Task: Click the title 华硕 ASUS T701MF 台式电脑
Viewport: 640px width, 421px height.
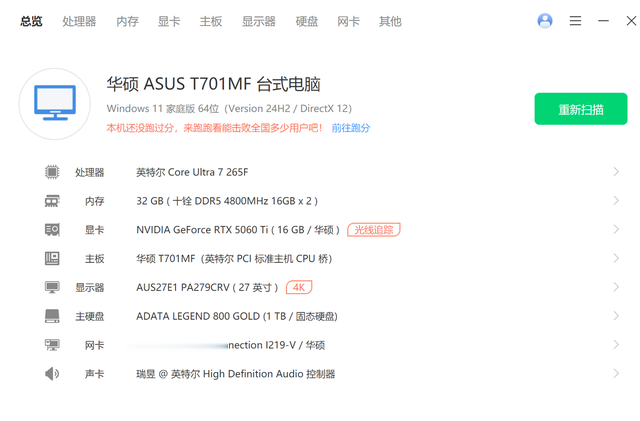Action: (213, 84)
